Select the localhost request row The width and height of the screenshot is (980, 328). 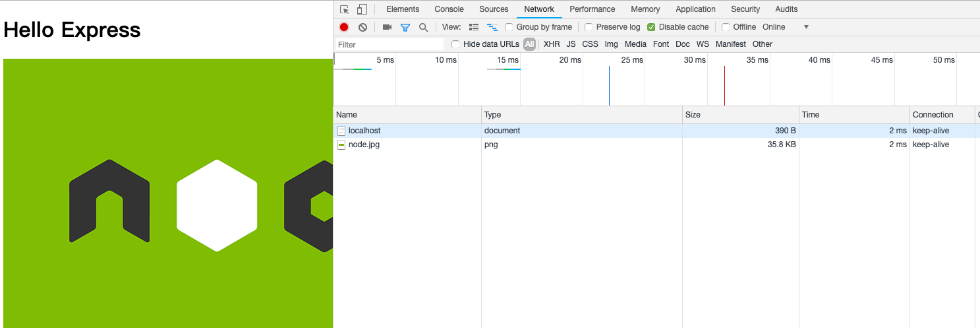pos(656,131)
